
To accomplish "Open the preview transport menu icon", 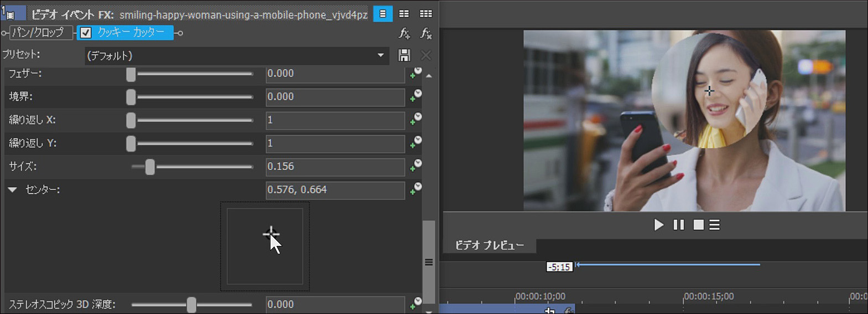I will [x=715, y=225].
